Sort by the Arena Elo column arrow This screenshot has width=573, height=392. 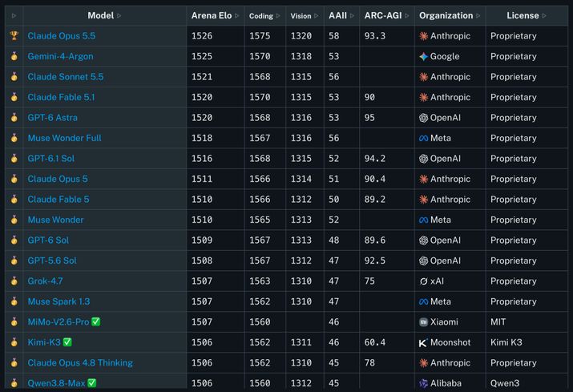pyautogui.click(x=236, y=16)
